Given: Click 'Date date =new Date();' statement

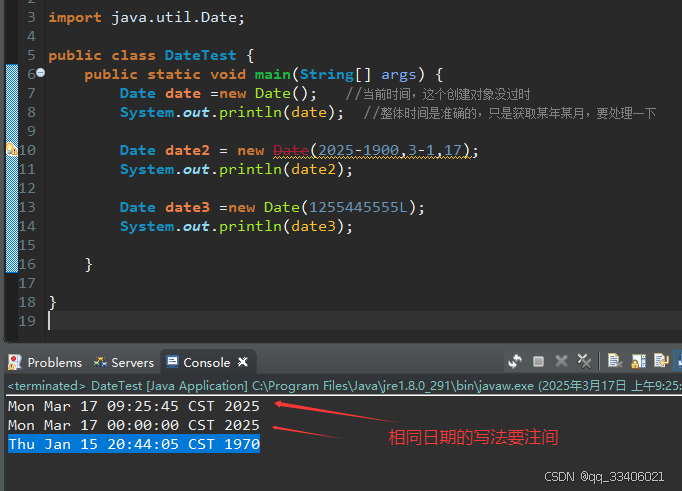Looking at the screenshot, I should click(218, 94).
